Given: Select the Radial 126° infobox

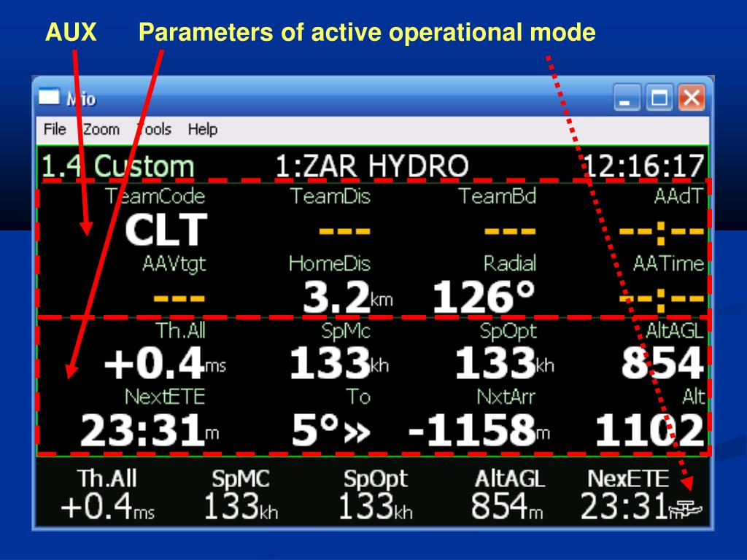Looking at the screenshot, I should (x=484, y=284).
